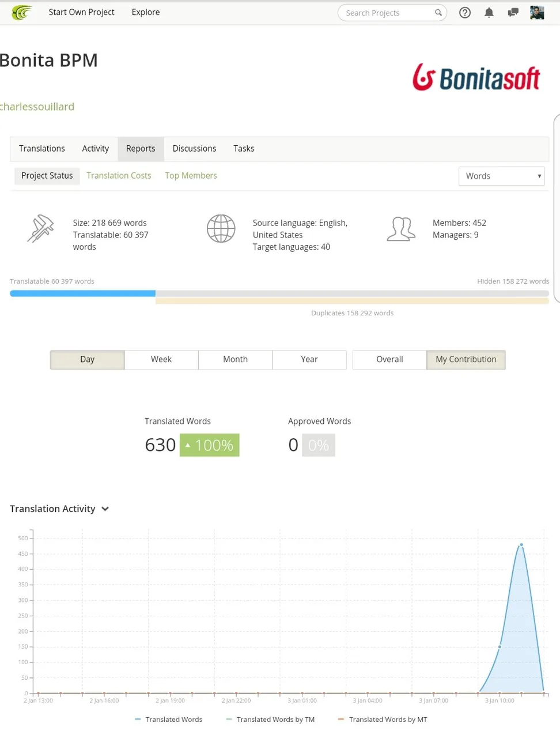Screen dimensions: 560x738
Task: Click Hidden 158 272 words label
Action: (513, 281)
